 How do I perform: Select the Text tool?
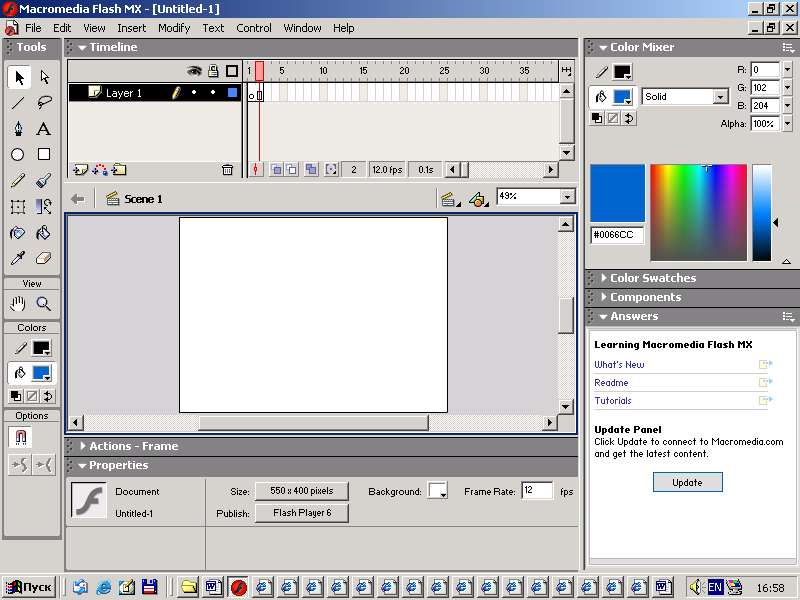[44, 129]
